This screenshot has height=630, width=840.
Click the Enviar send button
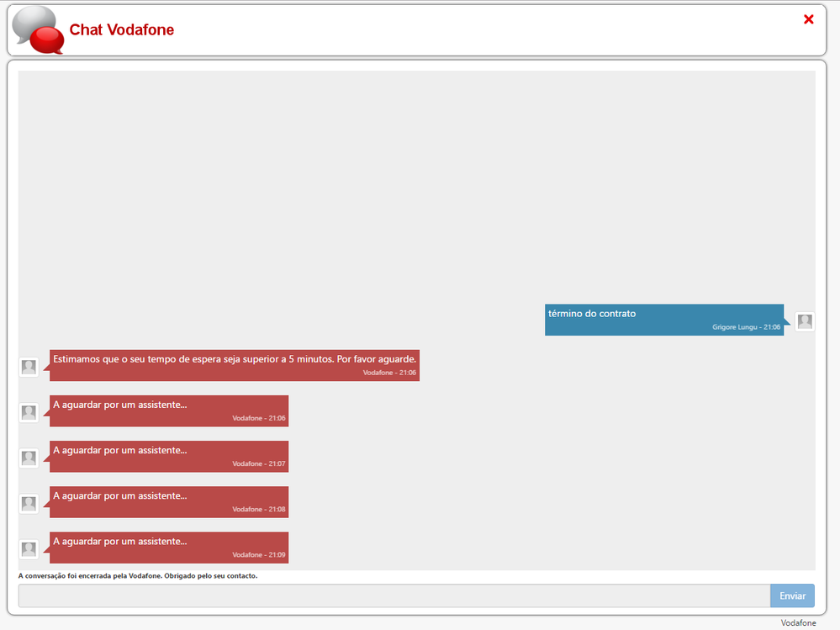[792, 596]
